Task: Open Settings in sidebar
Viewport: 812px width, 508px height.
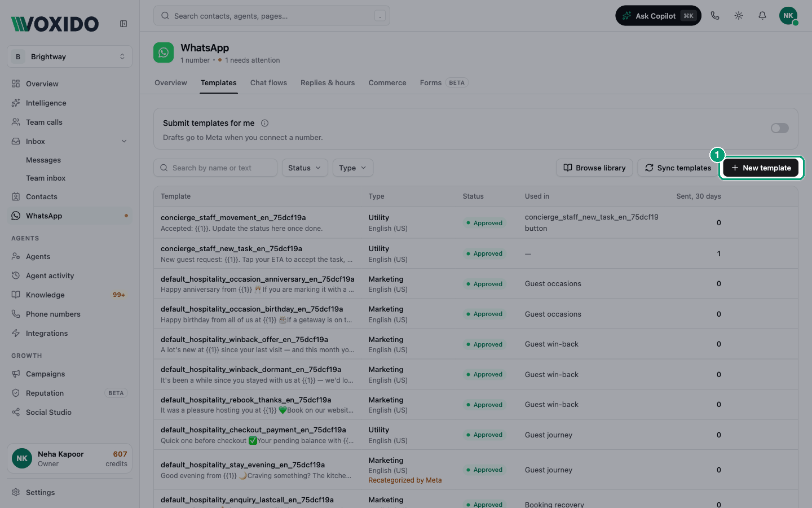Action: pos(70,492)
